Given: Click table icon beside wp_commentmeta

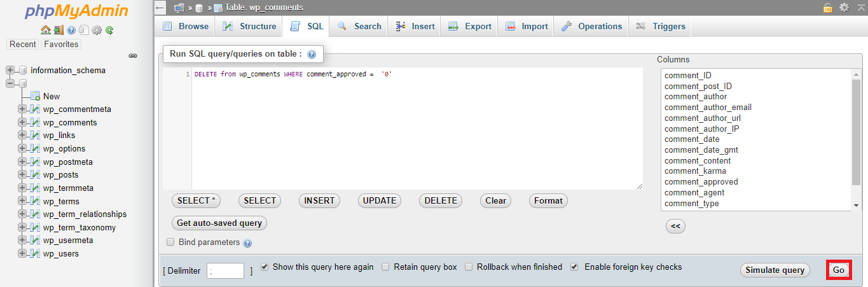Looking at the screenshot, I should 35,109.
